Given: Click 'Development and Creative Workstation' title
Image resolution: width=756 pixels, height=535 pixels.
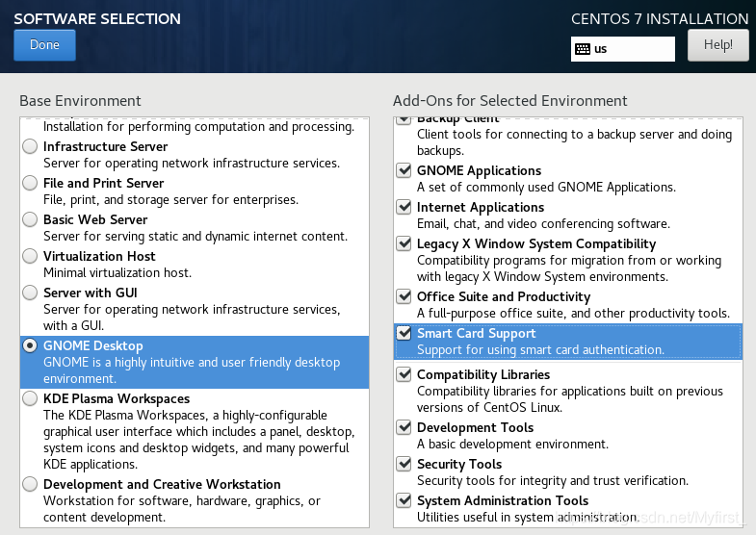Looking at the screenshot, I should 162,484.
